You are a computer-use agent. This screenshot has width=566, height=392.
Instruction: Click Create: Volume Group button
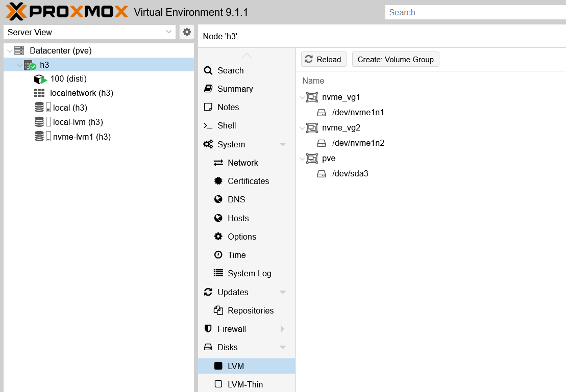coord(396,59)
